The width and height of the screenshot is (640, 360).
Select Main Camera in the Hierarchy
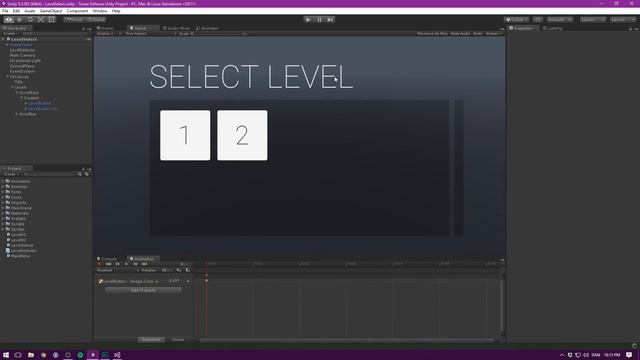point(22,55)
